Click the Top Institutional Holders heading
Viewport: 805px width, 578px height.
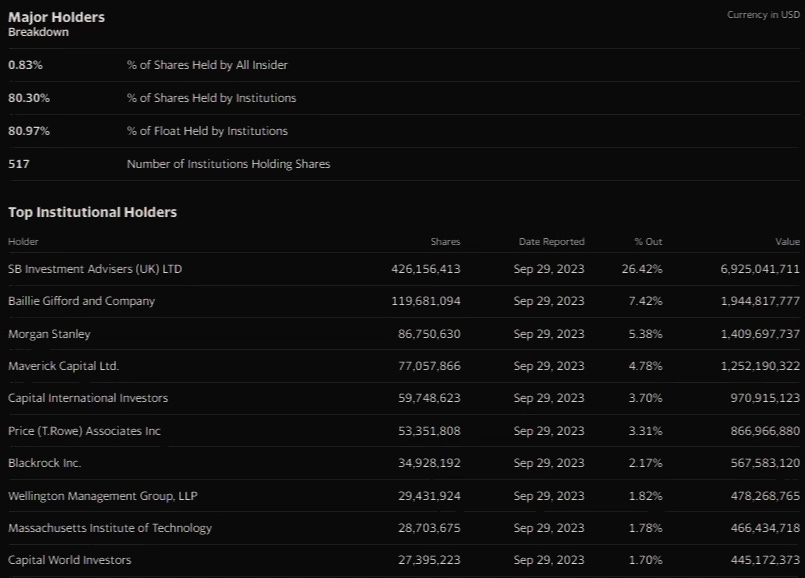point(92,212)
